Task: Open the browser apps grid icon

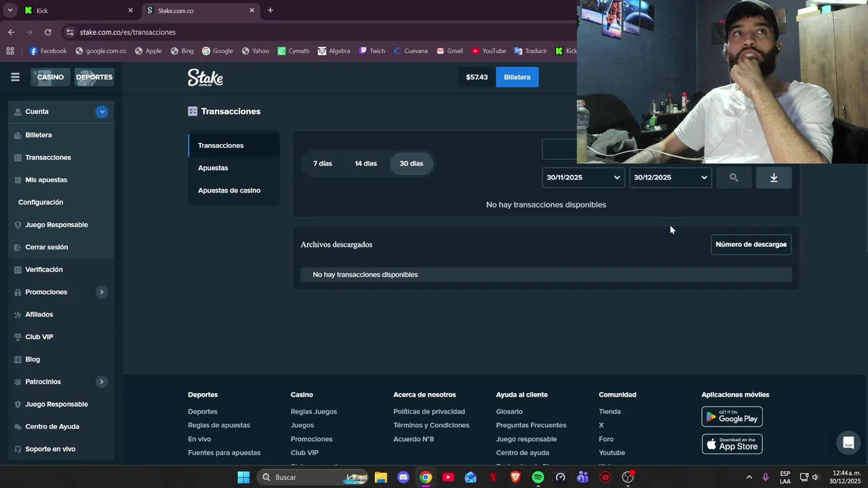Action: click(10, 51)
